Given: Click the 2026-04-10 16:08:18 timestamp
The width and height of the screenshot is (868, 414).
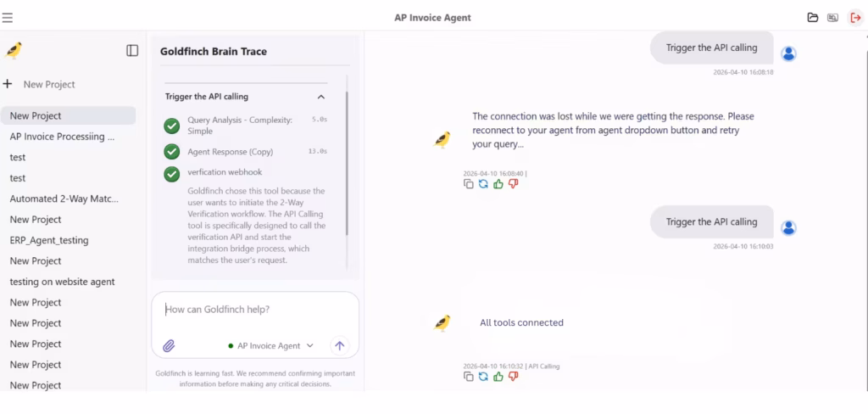Looking at the screenshot, I should (x=743, y=72).
